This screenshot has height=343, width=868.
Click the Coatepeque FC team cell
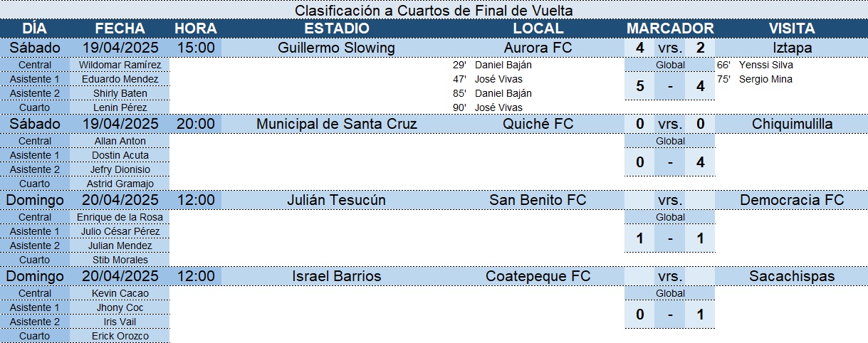coord(538,276)
